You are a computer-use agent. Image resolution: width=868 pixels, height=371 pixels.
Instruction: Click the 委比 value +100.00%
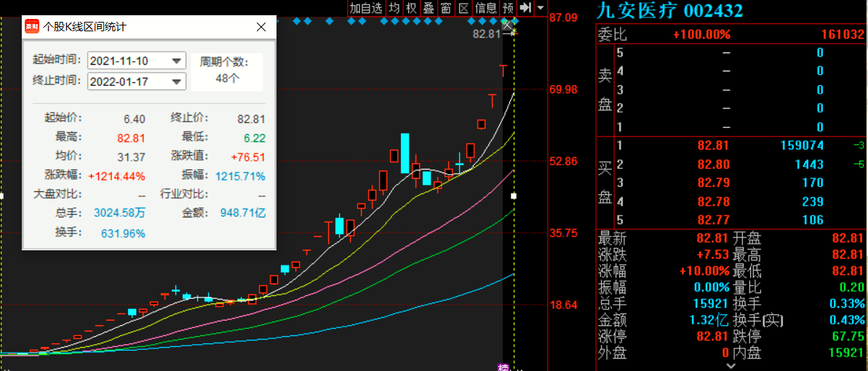pos(701,34)
